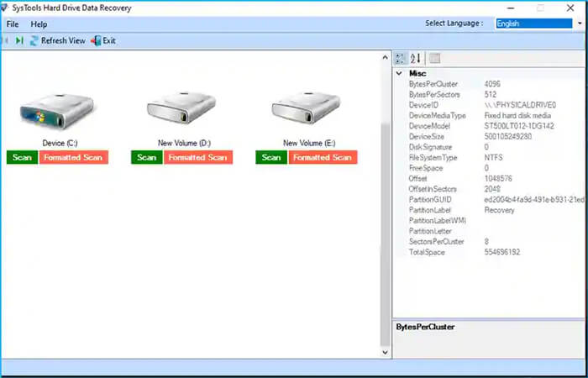Click the Refresh View toolbar button

point(58,40)
